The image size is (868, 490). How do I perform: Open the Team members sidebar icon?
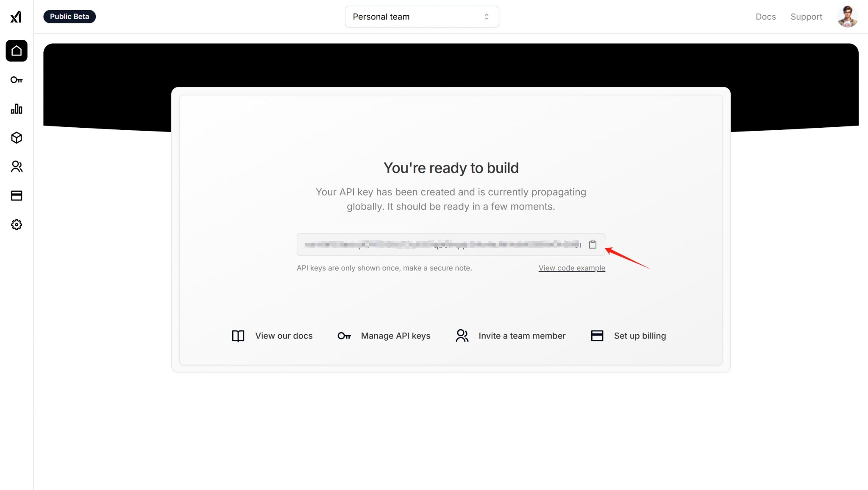click(x=17, y=167)
